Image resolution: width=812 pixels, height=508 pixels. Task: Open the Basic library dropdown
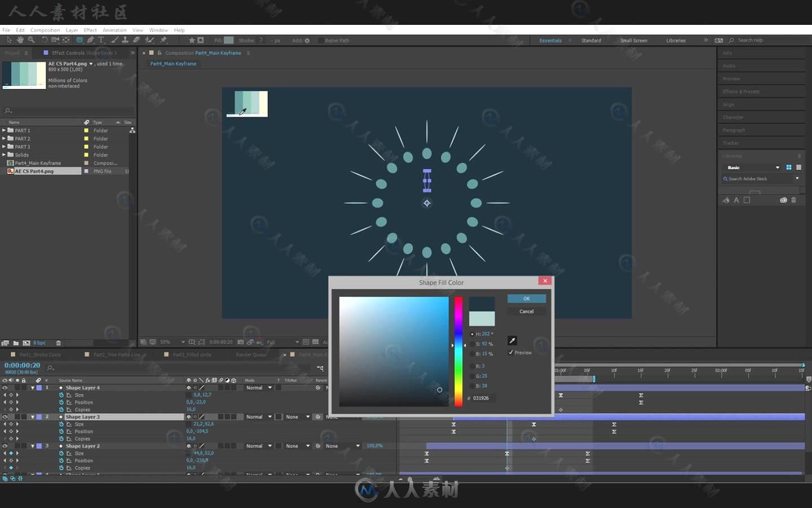coord(753,168)
